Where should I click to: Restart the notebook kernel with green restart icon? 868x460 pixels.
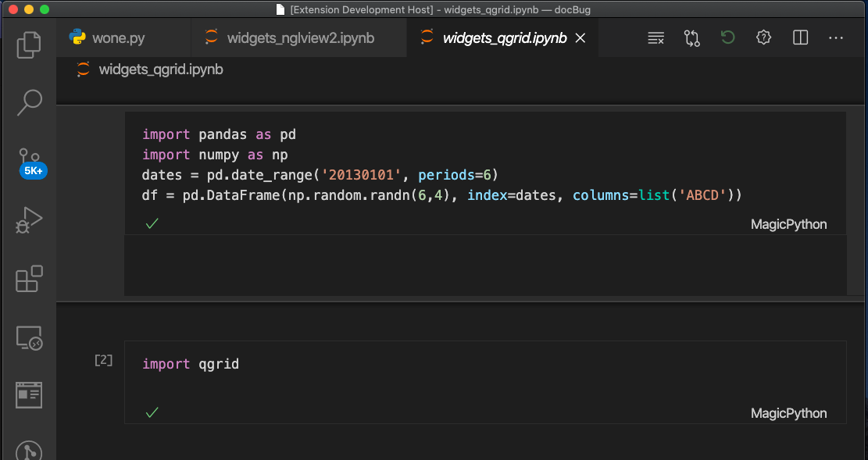click(727, 37)
